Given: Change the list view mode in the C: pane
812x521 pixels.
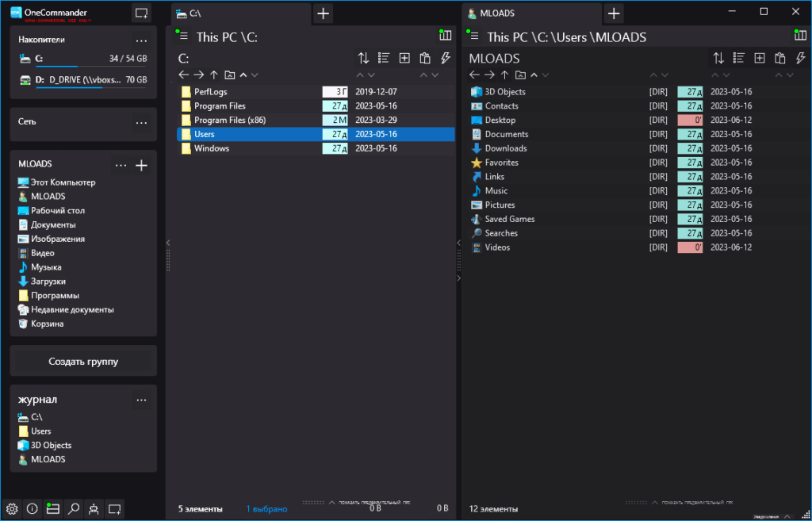Looking at the screenshot, I should pyautogui.click(x=384, y=58).
